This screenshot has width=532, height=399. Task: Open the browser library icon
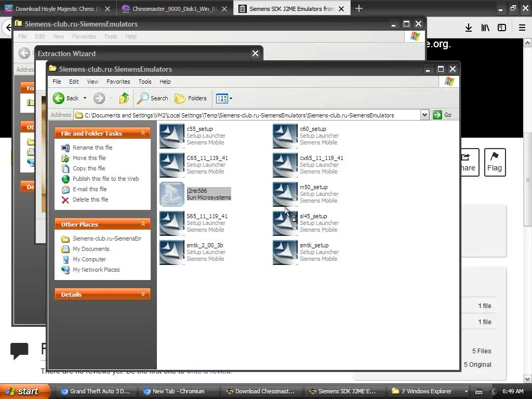point(485,28)
